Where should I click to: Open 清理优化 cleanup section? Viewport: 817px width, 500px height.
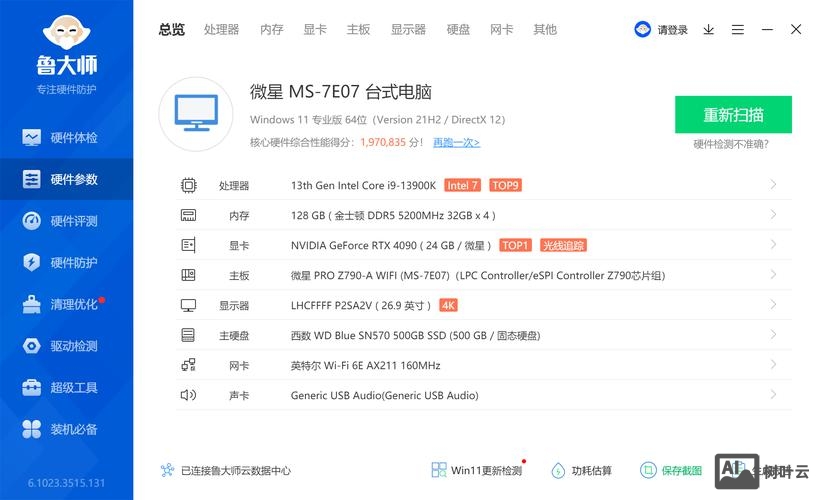coord(66,304)
